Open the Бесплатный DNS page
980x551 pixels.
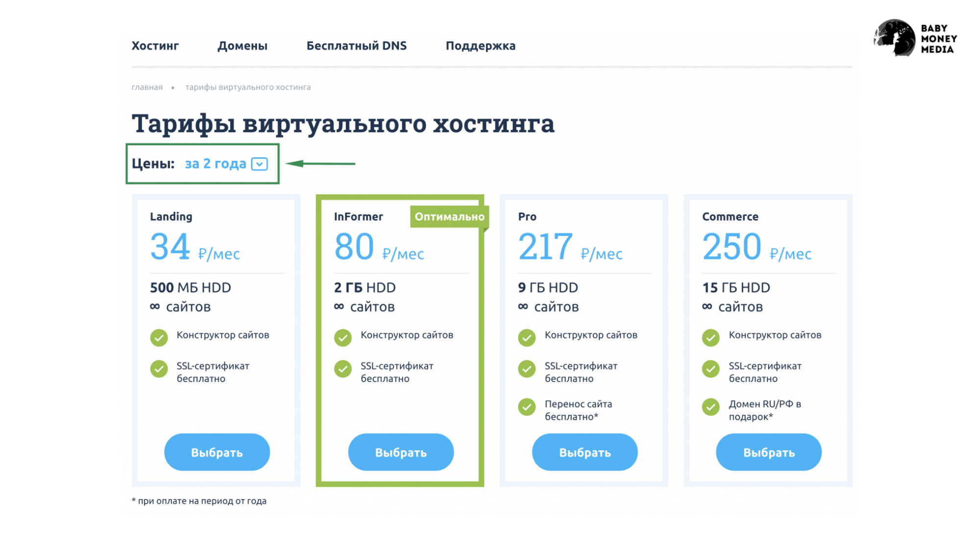(356, 46)
